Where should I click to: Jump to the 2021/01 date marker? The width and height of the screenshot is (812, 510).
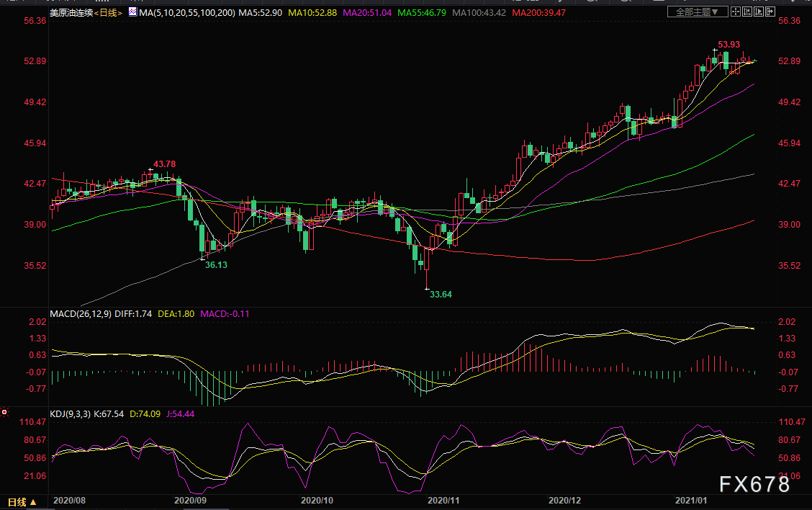[x=691, y=500]
